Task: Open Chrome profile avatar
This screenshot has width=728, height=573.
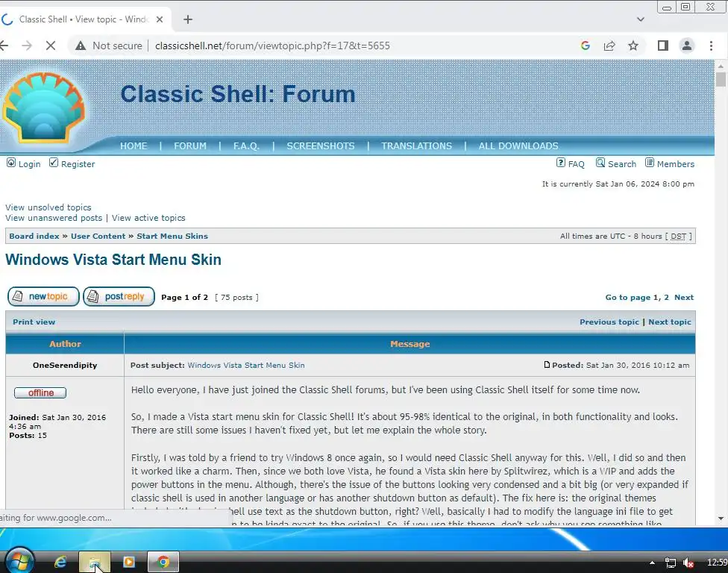Action: pos(687,46)
